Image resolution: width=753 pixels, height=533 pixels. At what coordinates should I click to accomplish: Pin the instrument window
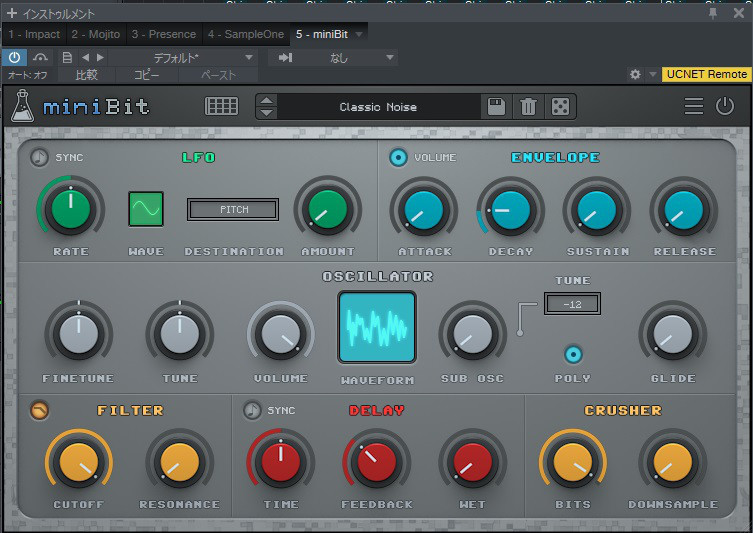(x=713, y=13)
